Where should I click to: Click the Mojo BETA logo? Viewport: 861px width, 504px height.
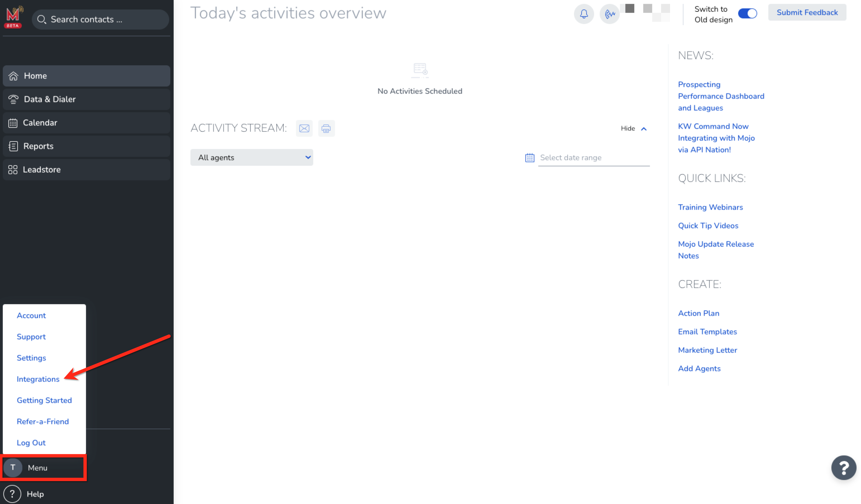tap(14, 17)
